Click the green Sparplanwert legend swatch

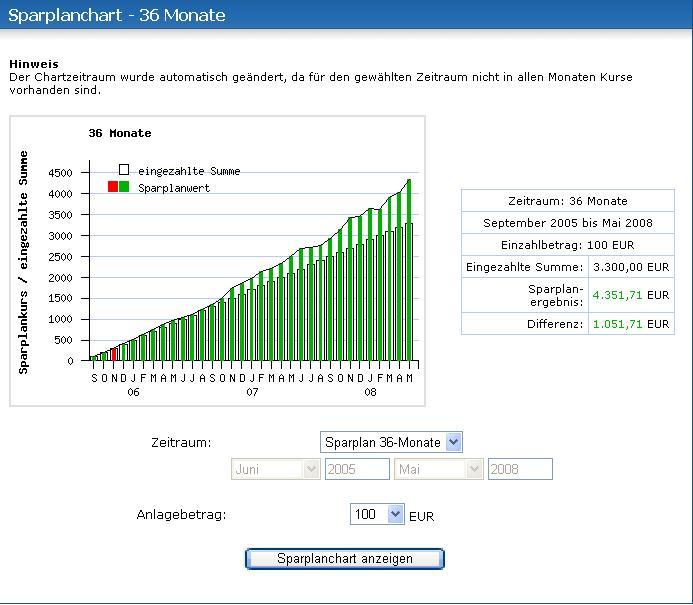124,186
